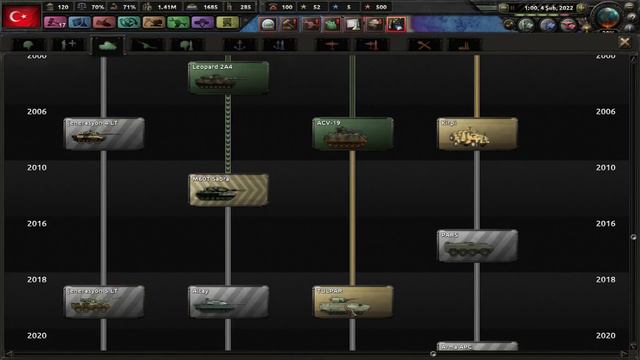Open the teal Trade tab
640x360 pixels.
129,22
